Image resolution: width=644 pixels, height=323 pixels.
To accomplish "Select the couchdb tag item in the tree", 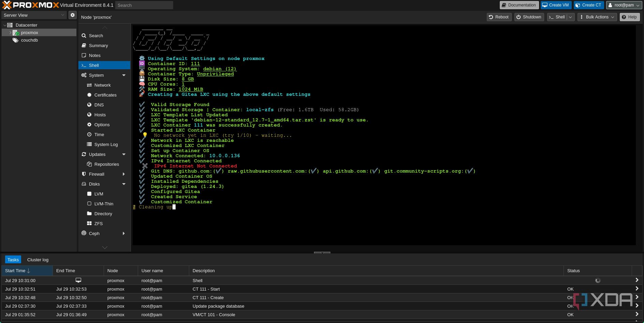I will point(29,40).
